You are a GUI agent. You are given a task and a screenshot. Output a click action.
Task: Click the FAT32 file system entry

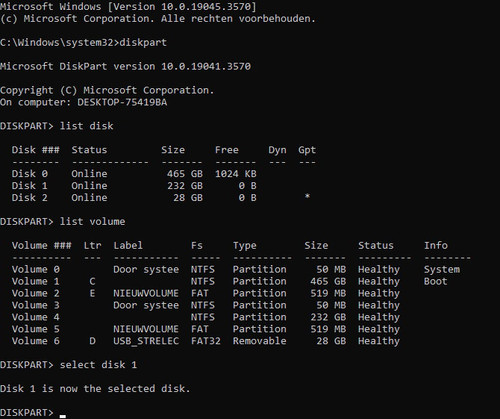[x=205, y=341]
